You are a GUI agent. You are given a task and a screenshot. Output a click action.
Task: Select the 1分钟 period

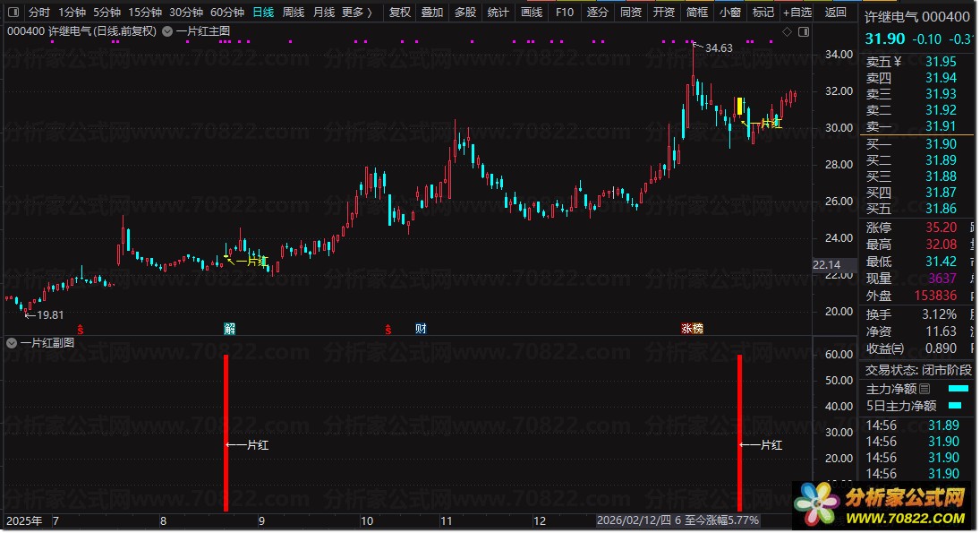(72, 12)
